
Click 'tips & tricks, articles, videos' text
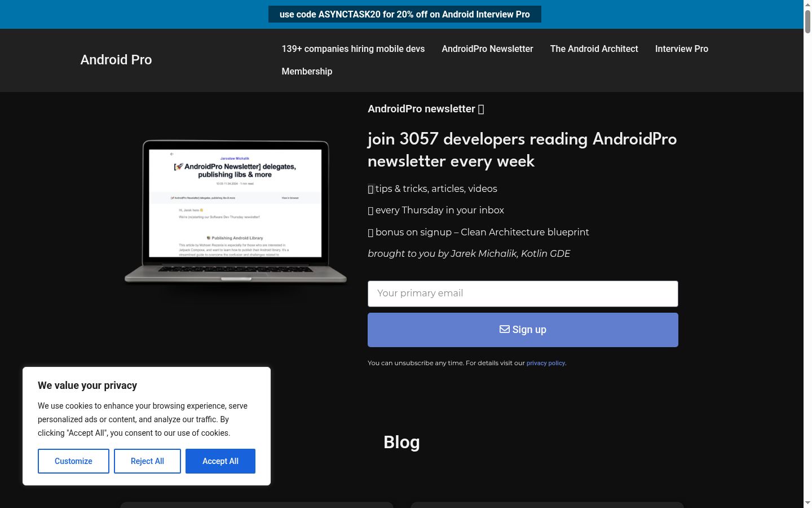pos(436,189)
